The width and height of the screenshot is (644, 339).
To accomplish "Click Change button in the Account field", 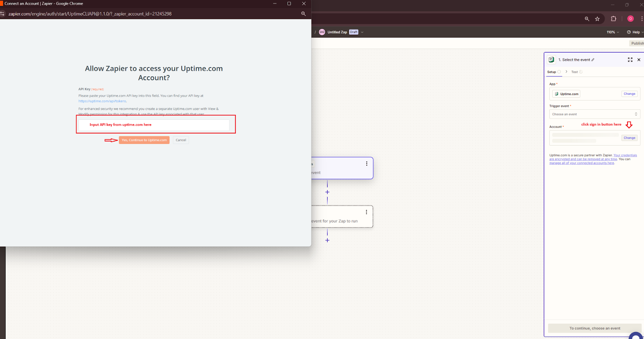I will pos(630,138).
